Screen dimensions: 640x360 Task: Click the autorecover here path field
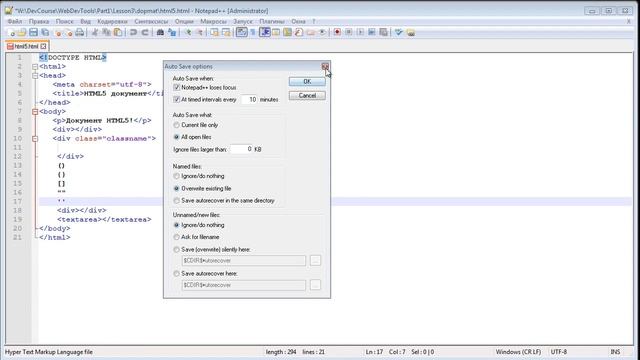(x=243, y=285)
